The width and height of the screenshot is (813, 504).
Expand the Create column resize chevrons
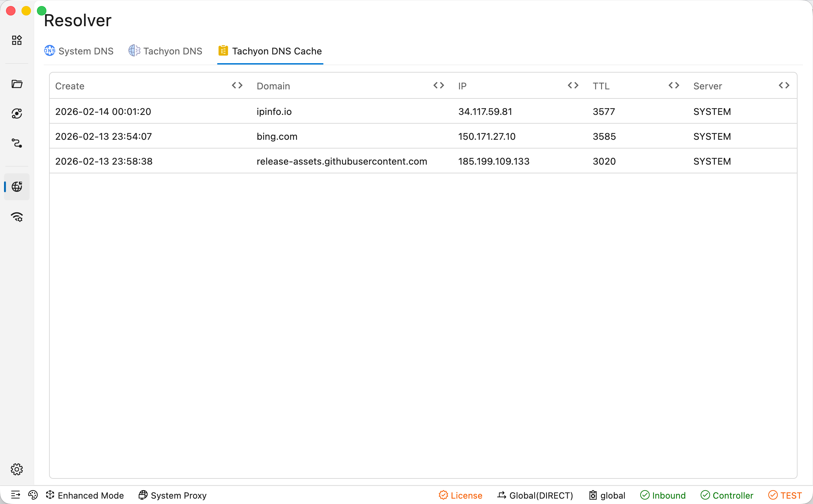click(237, 85)
